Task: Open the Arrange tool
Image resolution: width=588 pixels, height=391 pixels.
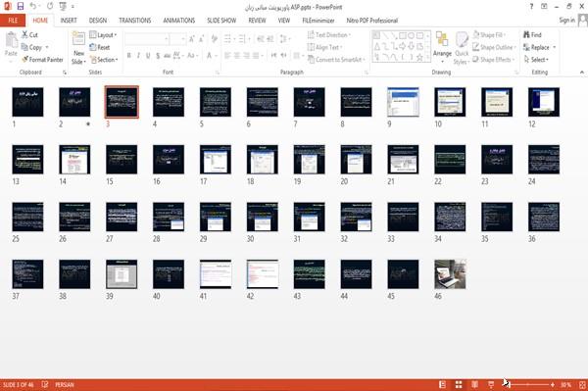Action: click(442, 47)
